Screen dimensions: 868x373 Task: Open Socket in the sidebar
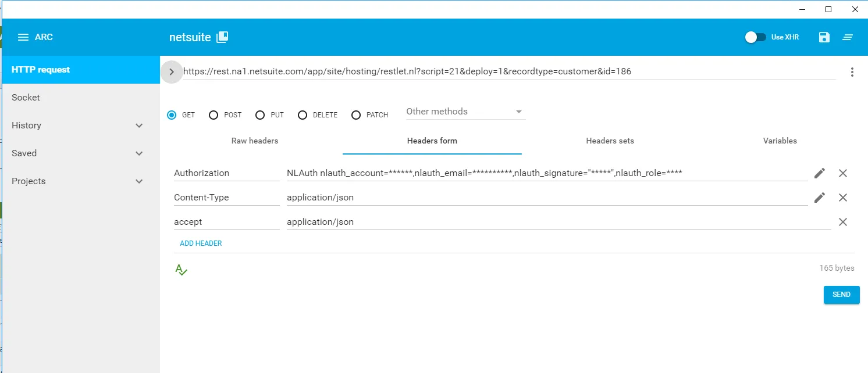click(80, 98)
